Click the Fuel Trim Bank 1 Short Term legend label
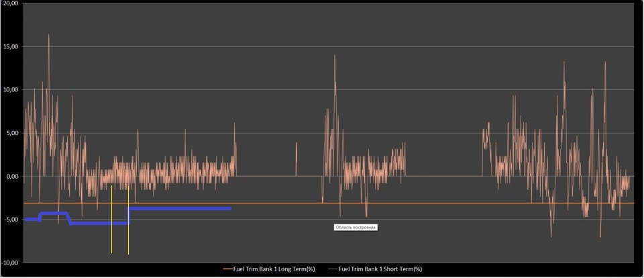644x278 pixels. click(x=380, y=269)
